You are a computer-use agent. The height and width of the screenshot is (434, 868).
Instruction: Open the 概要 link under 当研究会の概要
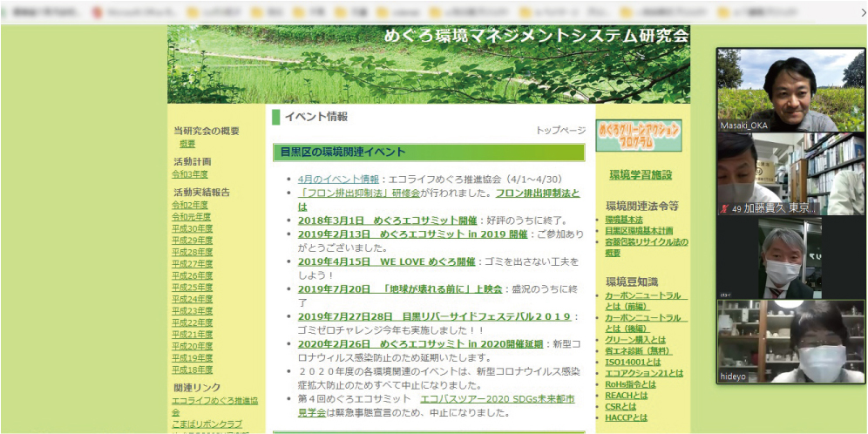pos(187,144)
